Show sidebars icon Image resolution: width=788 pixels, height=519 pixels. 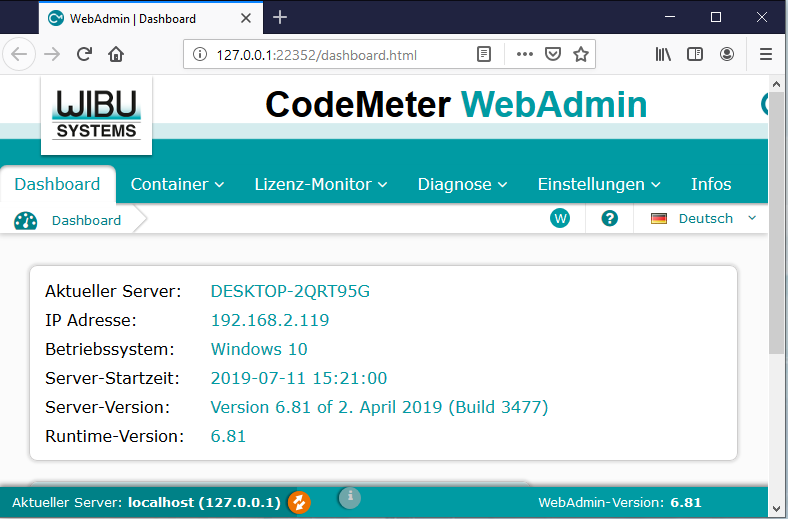click(x=695, y=54)
